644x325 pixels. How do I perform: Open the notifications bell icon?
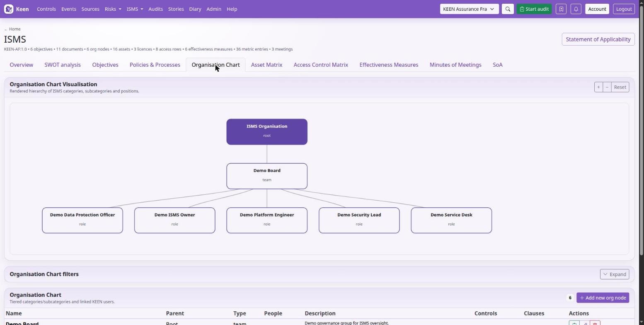click(576, 9)
